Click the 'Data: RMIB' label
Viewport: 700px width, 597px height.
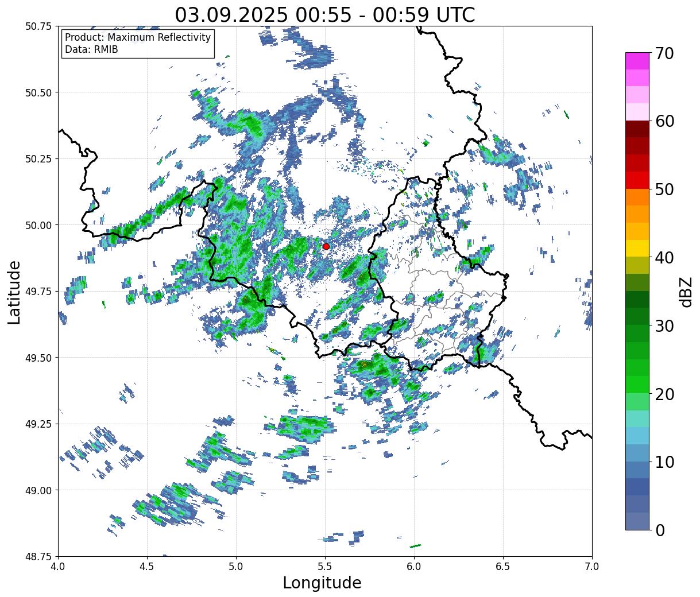click(x=91, y=50)
